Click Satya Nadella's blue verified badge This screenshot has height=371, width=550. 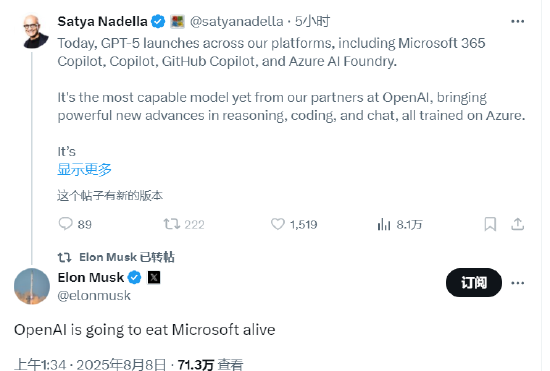point(158,22)
